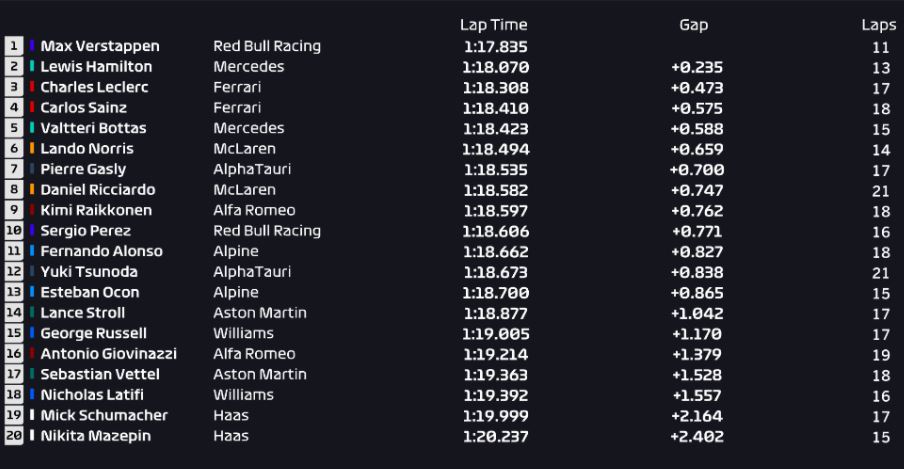Open the Fernando Alonso driver entry

point(101,251)
